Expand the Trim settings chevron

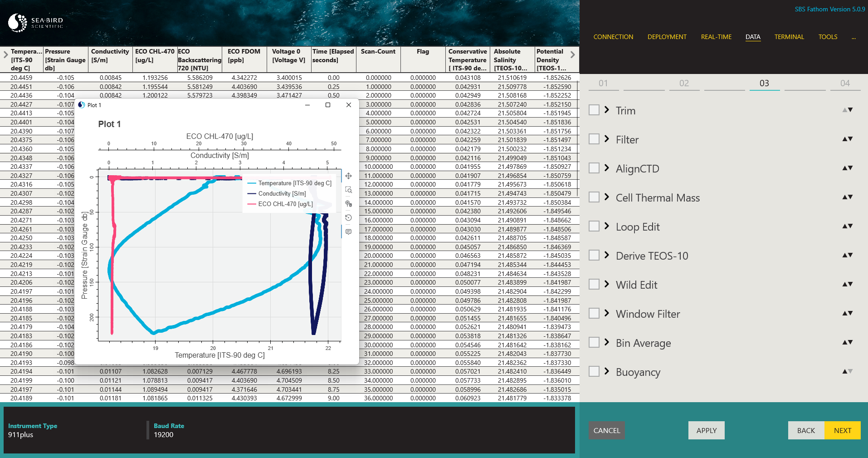pyautogui.click(x=607, y=110)
